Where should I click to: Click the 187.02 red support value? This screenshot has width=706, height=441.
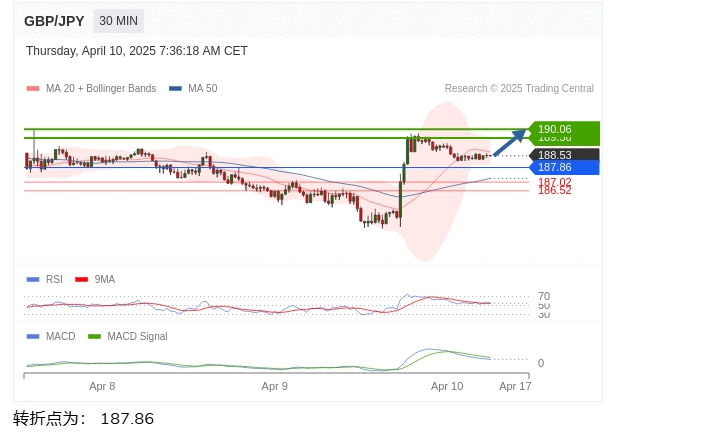tap(555, 182)
